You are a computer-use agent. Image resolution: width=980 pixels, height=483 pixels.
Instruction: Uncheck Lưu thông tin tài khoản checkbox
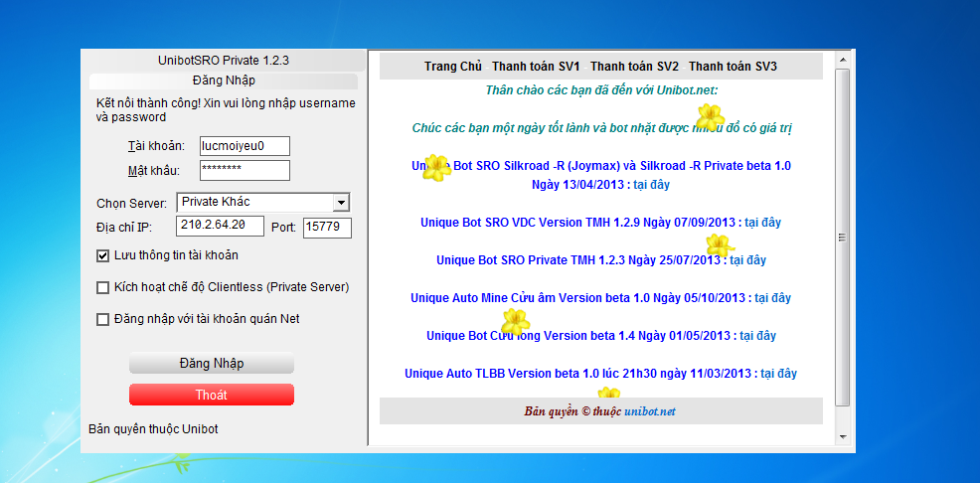click(102, 255)
